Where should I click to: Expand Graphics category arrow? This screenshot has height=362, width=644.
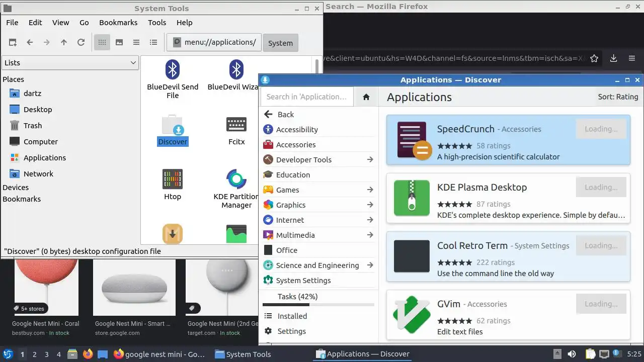[370, 205]
